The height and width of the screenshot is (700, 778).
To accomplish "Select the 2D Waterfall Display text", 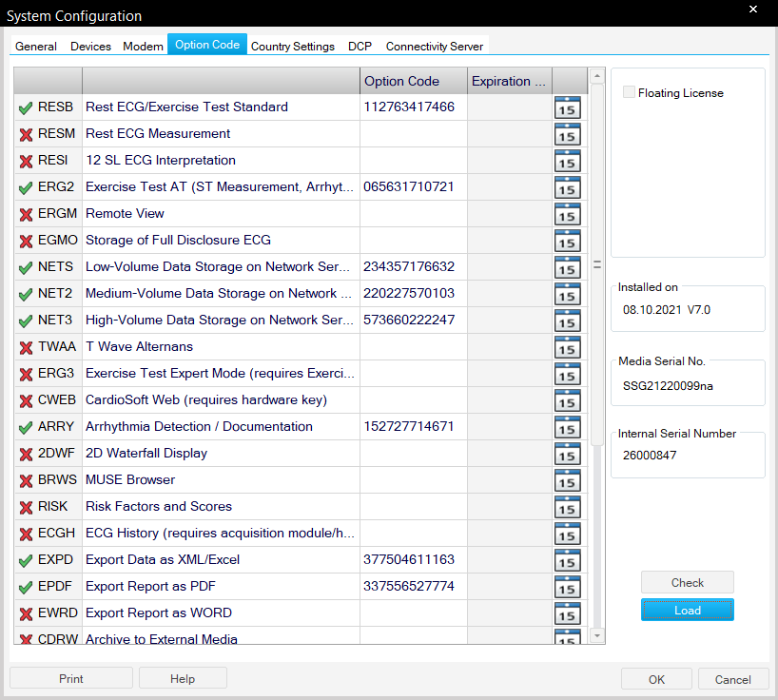I will pyautogui.click(x=146, y=454).
